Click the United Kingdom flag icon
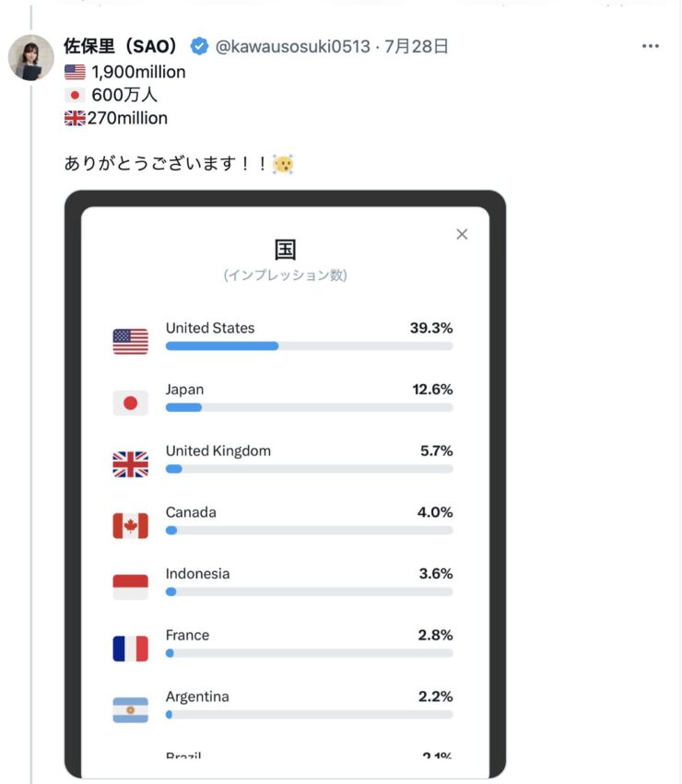 pyautogui.click(x=131, y=464)
